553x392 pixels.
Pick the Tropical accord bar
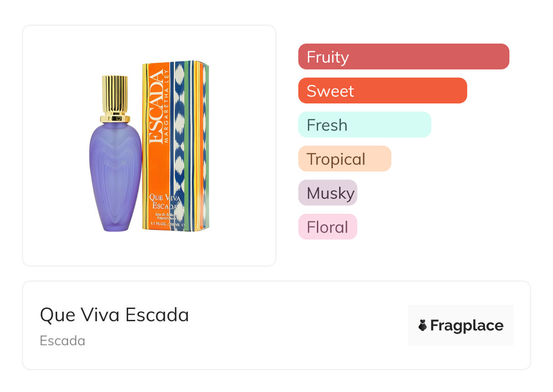[x=344, y=159]
